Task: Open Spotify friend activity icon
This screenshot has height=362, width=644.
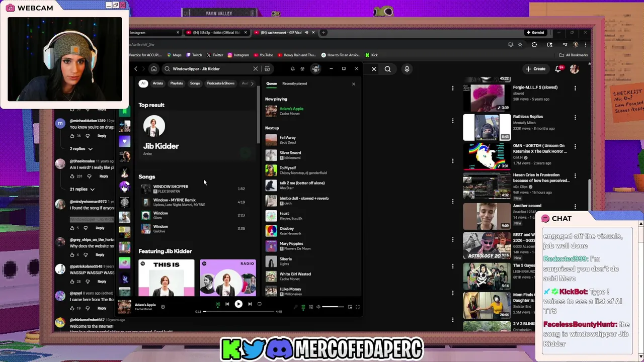Action: (x=302, y=69)
